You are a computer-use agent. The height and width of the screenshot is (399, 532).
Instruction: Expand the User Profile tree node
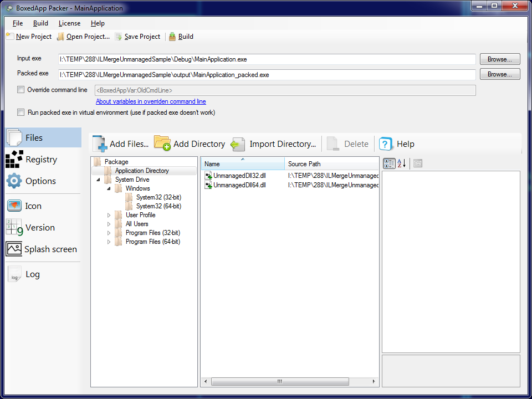click(x=109, y=215)
